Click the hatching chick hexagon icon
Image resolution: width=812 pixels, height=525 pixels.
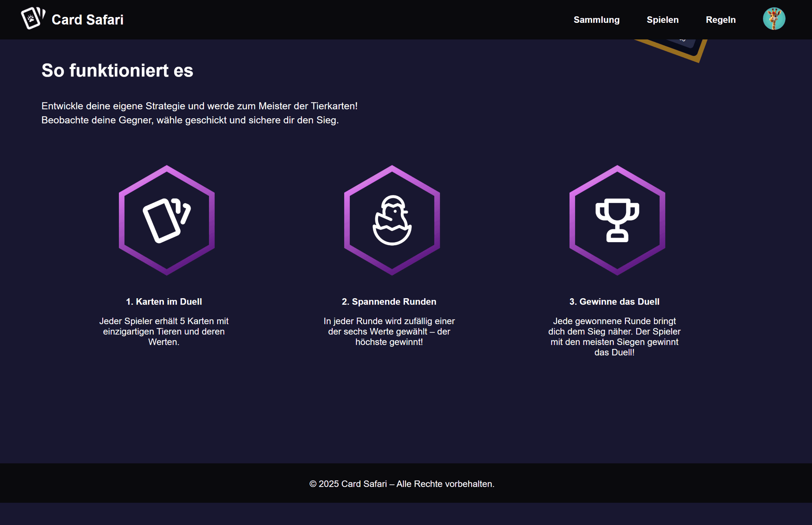click(392, 220)
